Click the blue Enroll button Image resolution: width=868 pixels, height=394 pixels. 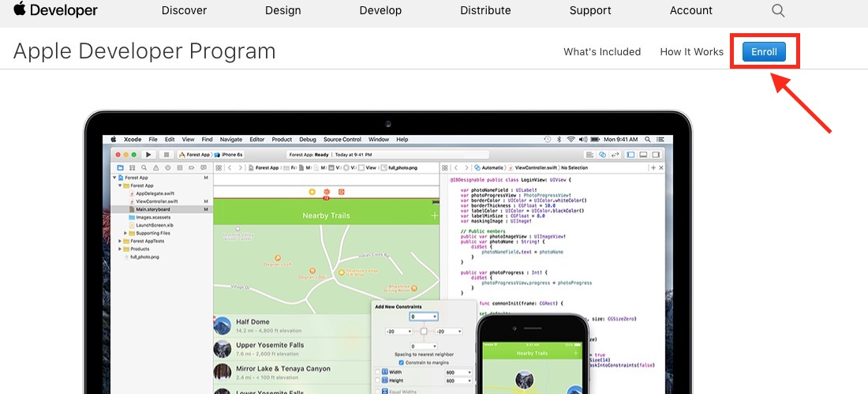(765, 52)
